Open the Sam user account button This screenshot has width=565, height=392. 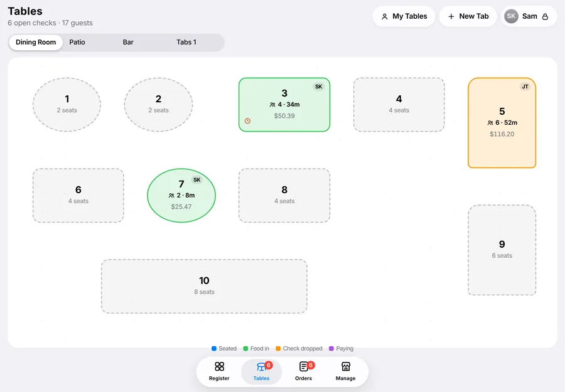coord(529,16)
